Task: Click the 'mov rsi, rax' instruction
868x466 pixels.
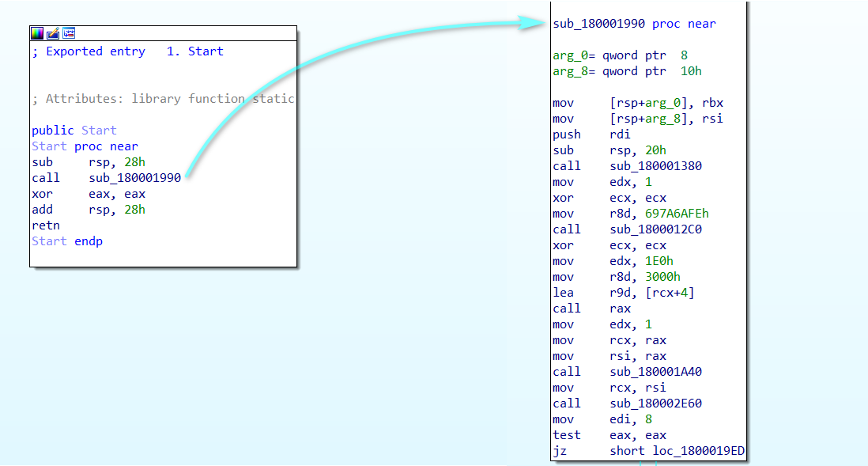Action: pyautogui.click(x=609, y=356)
